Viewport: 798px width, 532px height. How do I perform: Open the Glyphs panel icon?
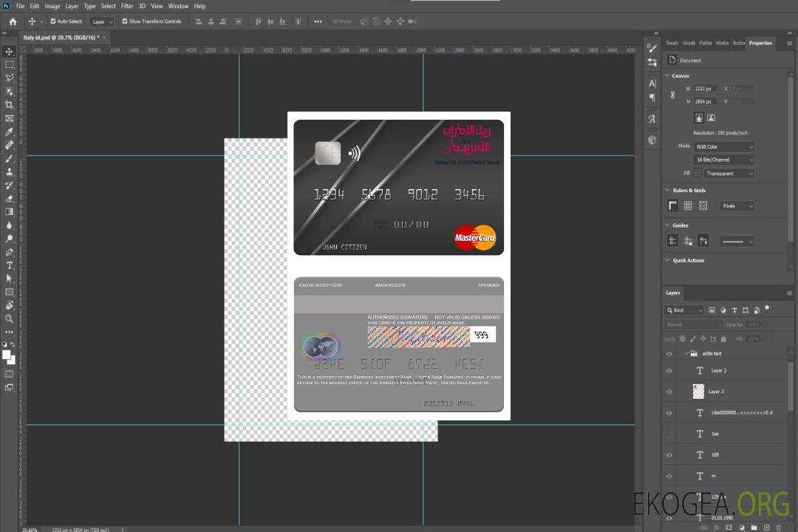[x=652, y=119]
